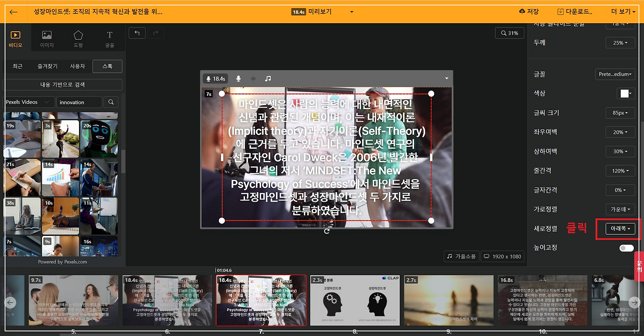The height and width of the screenshot is (336, 644).
Task: Click the 1920 x 1080 resolution button
Action: 502,257
